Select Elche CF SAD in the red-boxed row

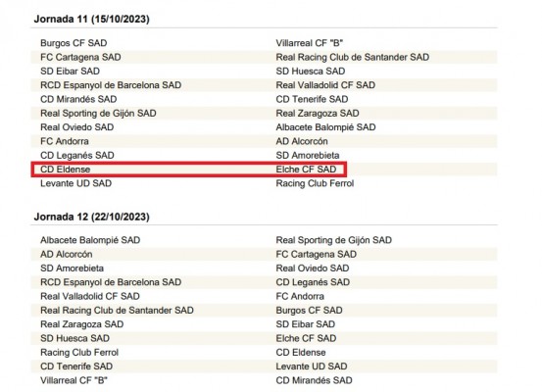tap(306, 170)
